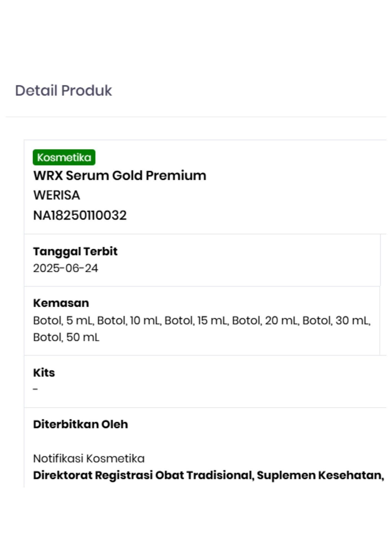This screenshot has width=392, height=555.
Task: Click the Botol, 30 mL packaging text
Action: pos(336,321)
